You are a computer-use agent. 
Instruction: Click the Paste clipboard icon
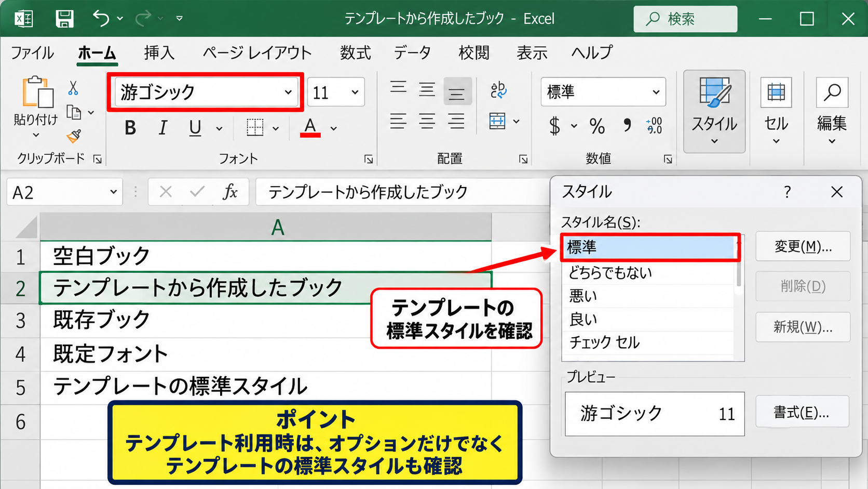click(x=37, y=92)
